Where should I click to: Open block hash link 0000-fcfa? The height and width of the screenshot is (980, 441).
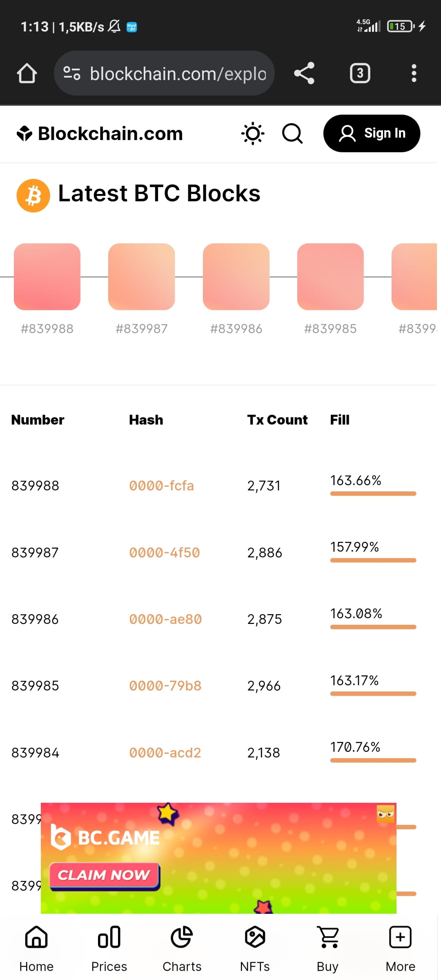(x=162, y=486)
